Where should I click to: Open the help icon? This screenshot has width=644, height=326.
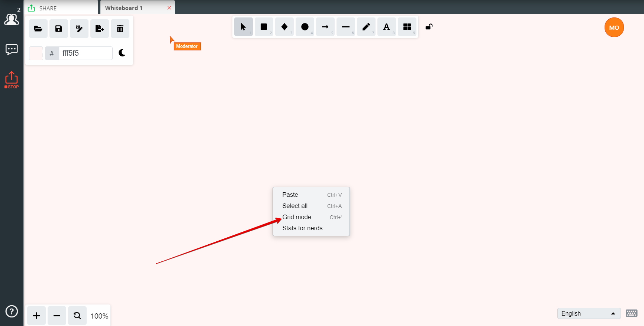coord(12,311)
